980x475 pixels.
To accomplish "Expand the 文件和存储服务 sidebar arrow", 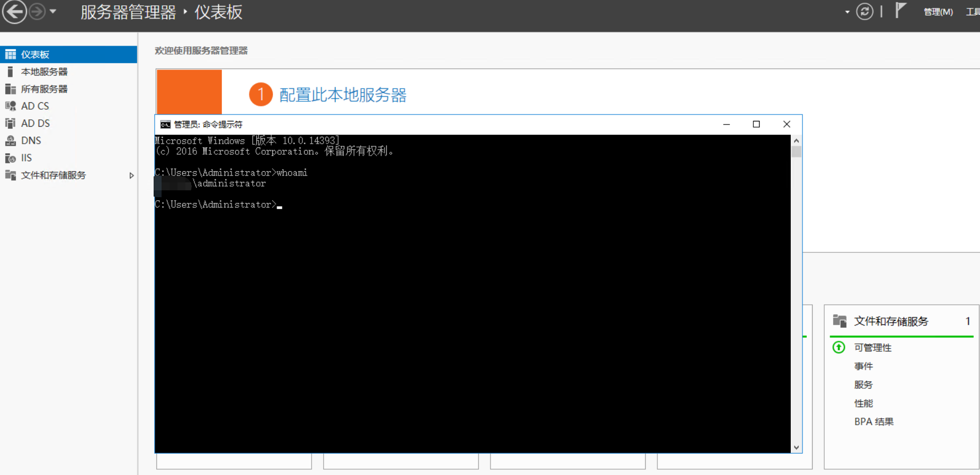I will pos(131,175).
